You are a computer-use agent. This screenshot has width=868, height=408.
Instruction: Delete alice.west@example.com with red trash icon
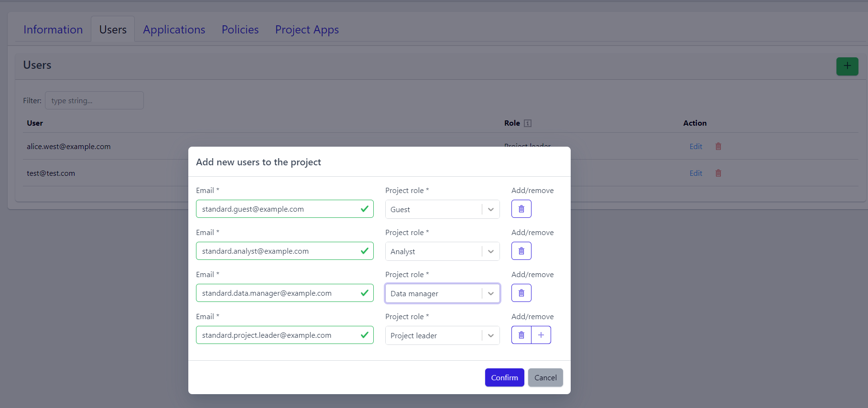(x=718, y=146)
